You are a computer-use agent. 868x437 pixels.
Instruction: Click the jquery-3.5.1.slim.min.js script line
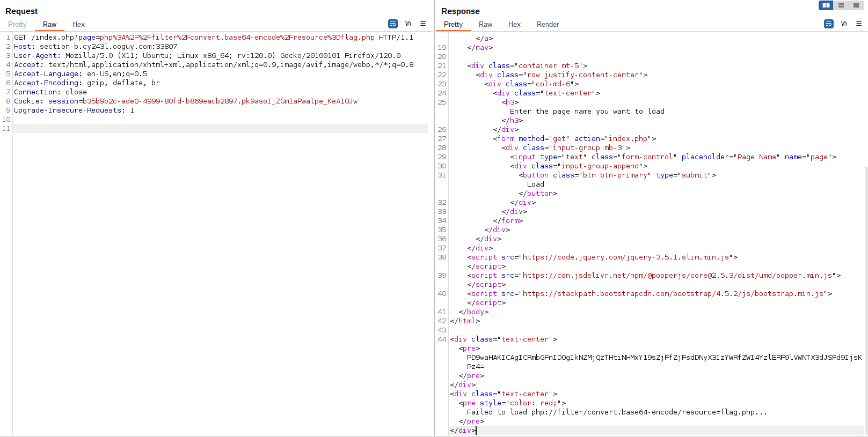[x=602, y=257]
